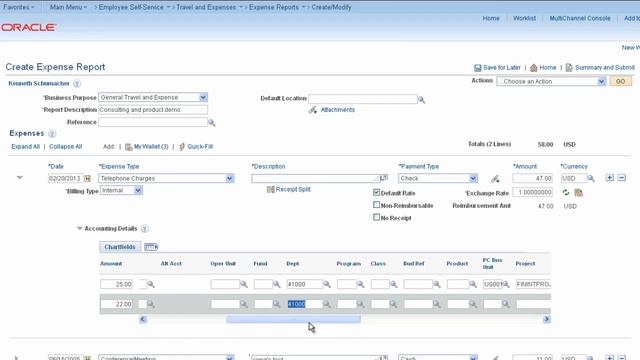Open the Choose an Action dropdown

(x=601, y=81)
